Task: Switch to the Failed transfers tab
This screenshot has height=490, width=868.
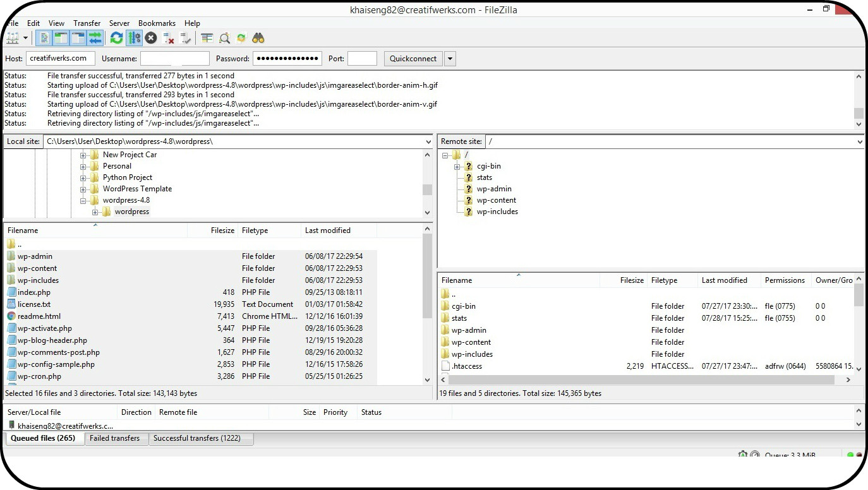Action: [115, 438]
